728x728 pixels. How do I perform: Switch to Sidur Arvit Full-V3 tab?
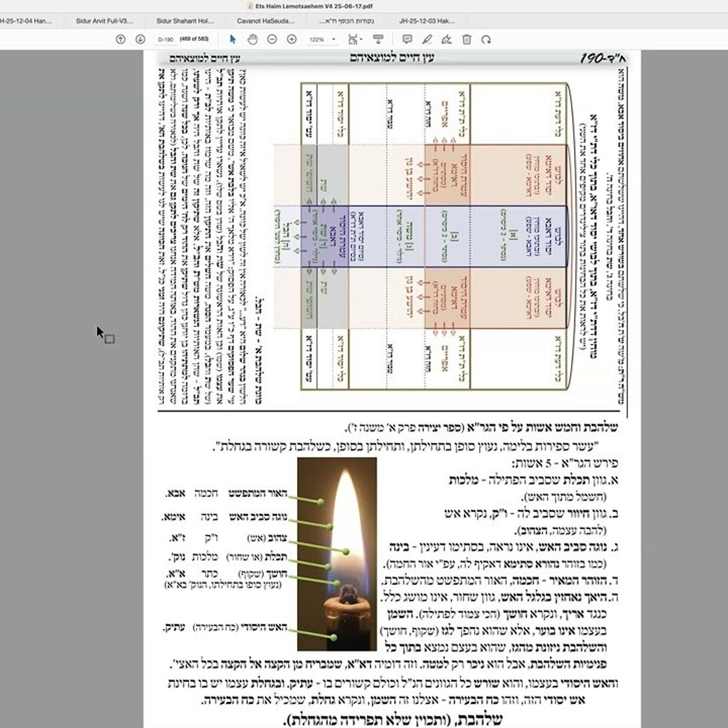click(104, 21)
